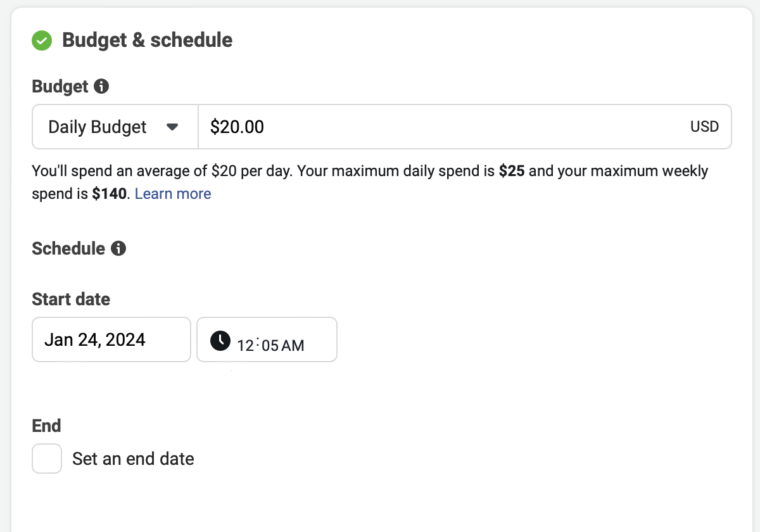Select the AM period in the start time

point(293,346)
